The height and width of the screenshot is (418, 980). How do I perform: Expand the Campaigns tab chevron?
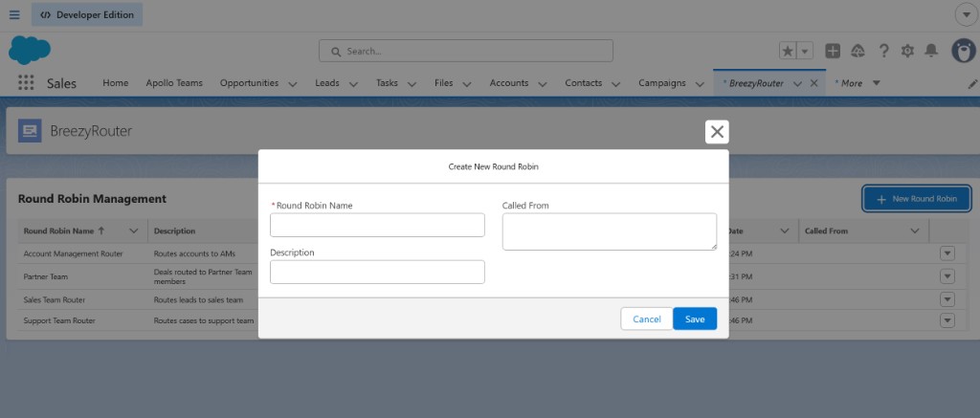(700, 84)
